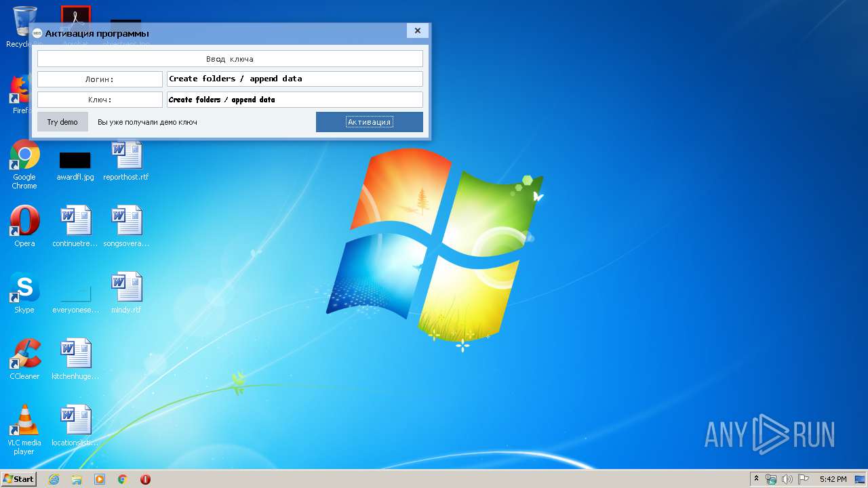Screen dimensions: 868x488
Task: Select the continuetre... Word document
Action: coord(75,226)
